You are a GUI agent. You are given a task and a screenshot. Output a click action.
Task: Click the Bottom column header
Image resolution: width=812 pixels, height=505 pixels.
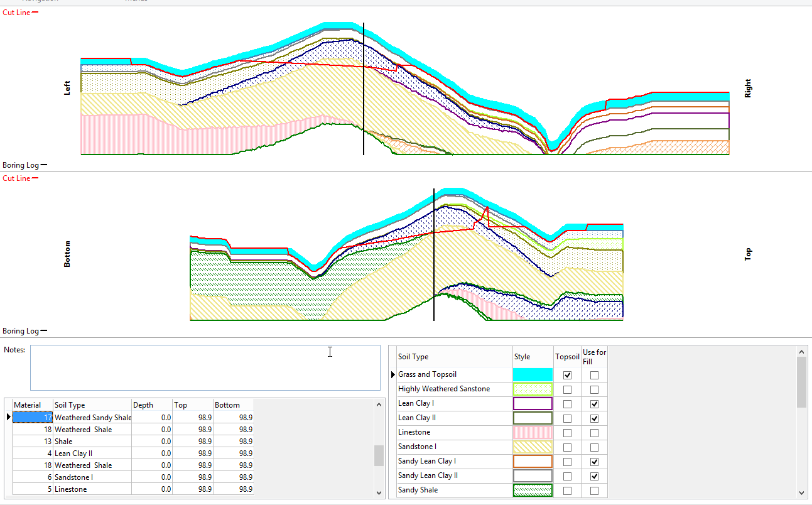234,405
